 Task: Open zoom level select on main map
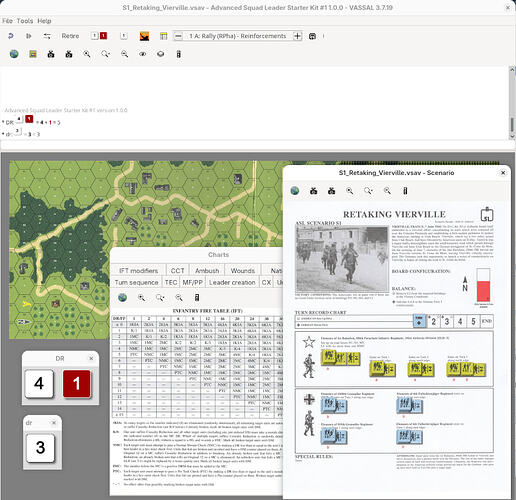[x=106, y=54]
